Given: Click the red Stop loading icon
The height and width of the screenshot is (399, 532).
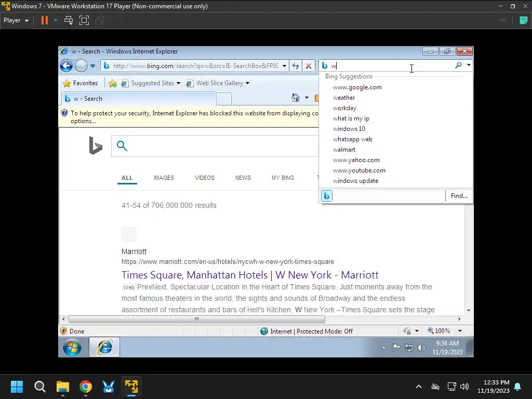Looking at the screenshot, I should [309, 66].
